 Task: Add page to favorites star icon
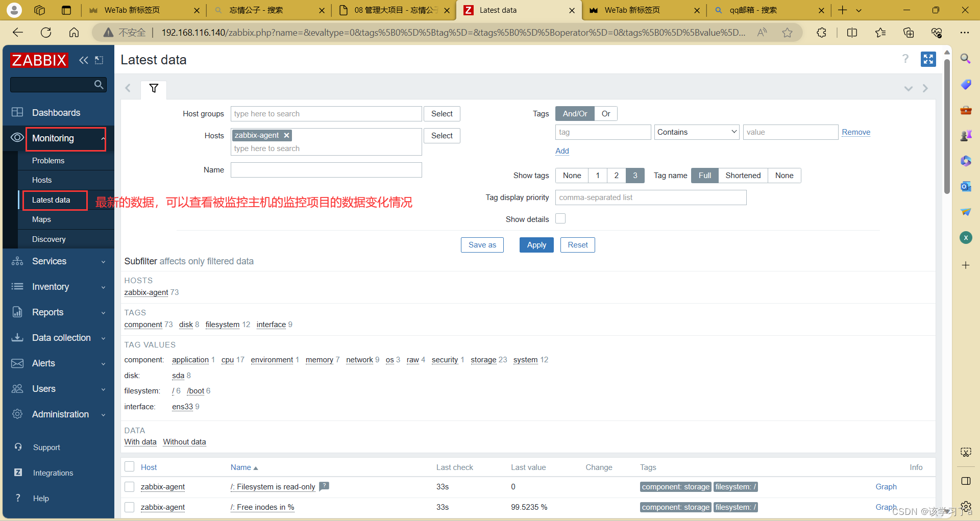[x=788, y=33]
